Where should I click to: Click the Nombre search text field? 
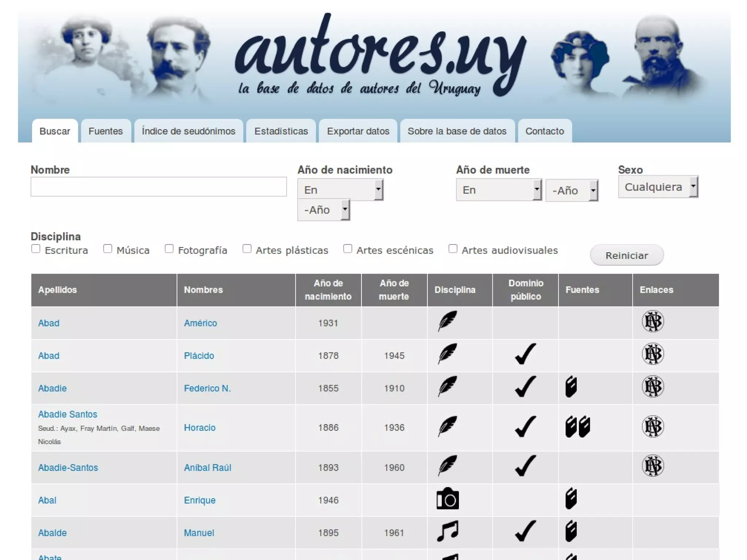[158, 187]
